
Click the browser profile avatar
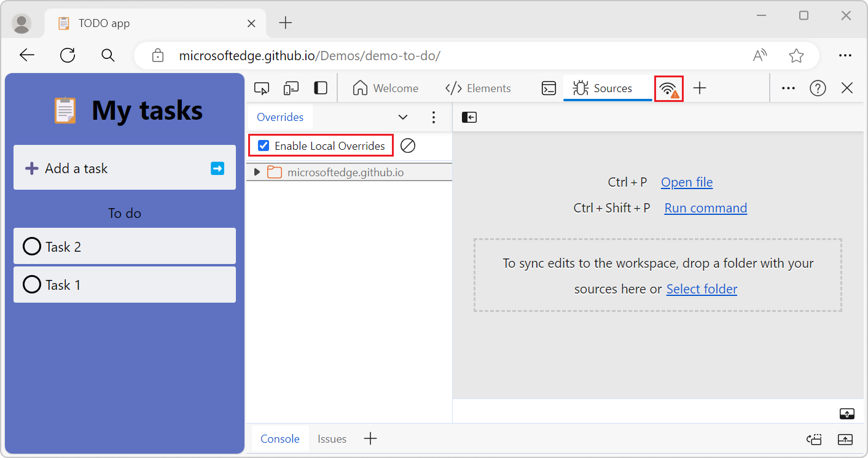pos(22,23)
